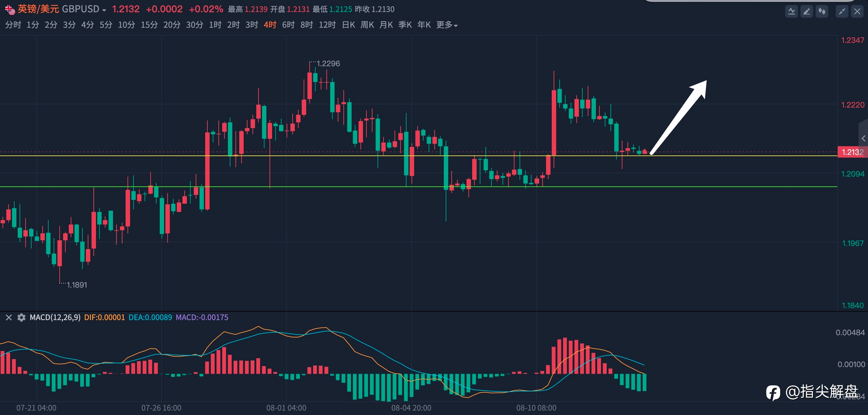Show the monthly 月K chart
This screenshot has width=868, height=415.
click(386, 25)
